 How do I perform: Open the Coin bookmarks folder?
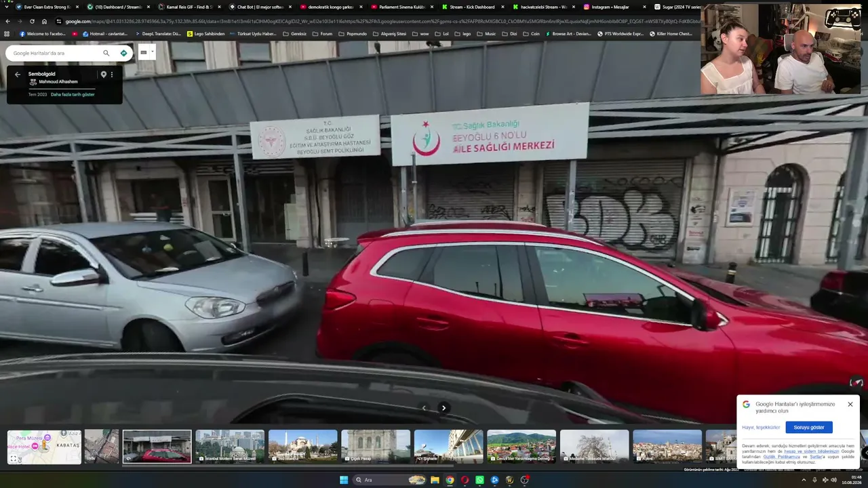click(x=532, y=33)
